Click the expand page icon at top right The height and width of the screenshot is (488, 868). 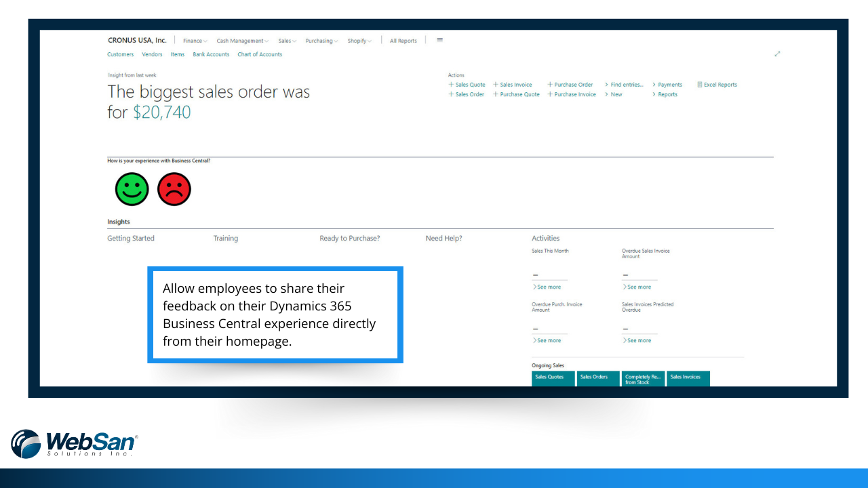point(777,54)
